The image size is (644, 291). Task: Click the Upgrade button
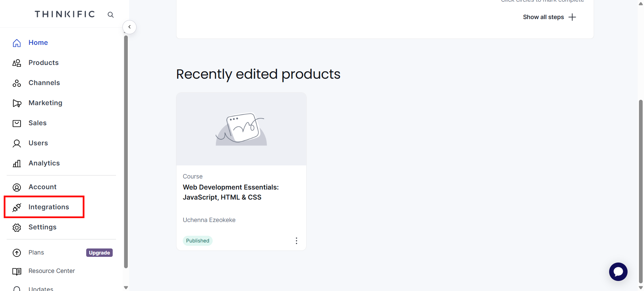pyautogui.click(x=99, y=252)
